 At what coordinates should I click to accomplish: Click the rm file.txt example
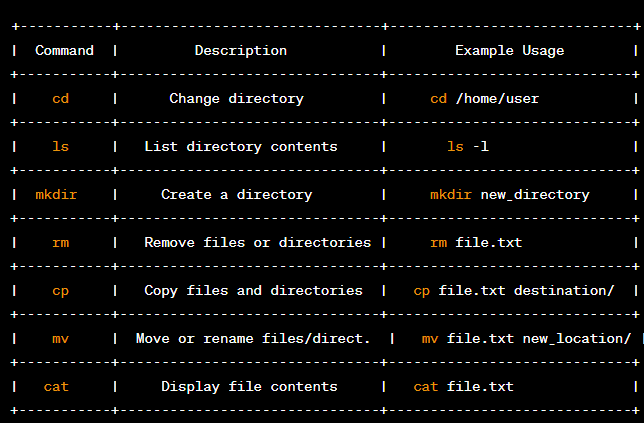click(x=476, y=243)
